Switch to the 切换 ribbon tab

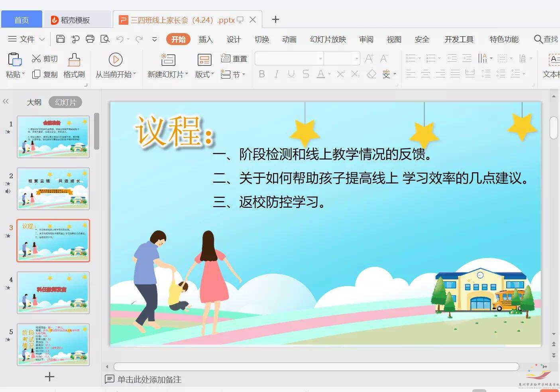coord(262,39)
